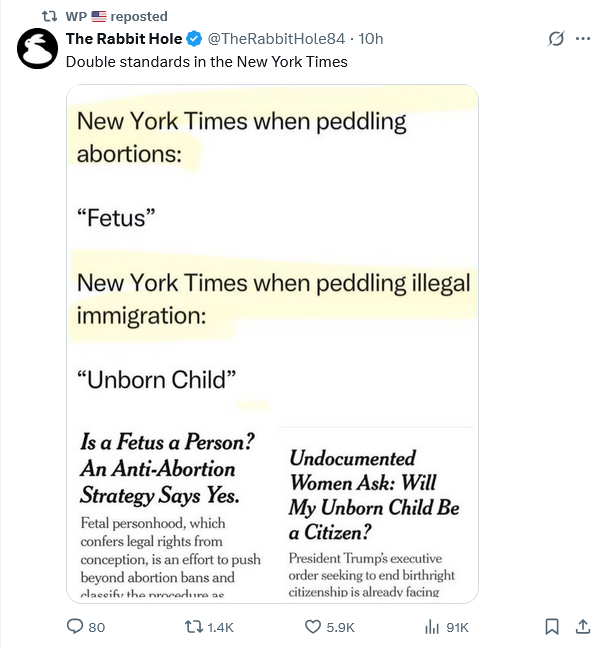Image resolution: width=608 pixels, height=648 pixels.
Task: View post analytics bar chart icon
Action: [x=431, y=627]
